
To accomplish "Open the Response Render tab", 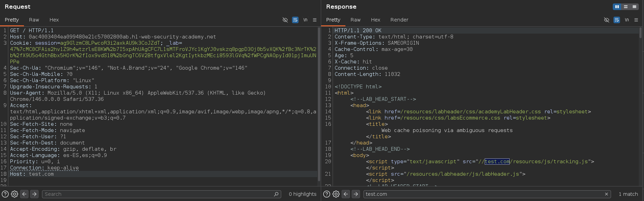I will [399, 20].
